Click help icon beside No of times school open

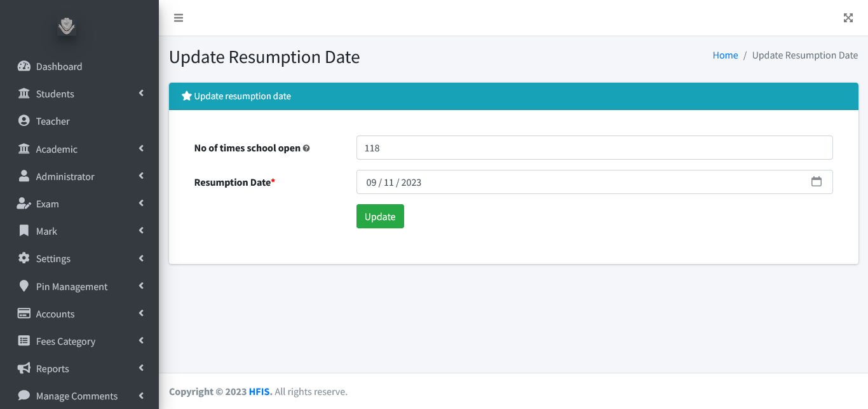pyautogui.click(x=306, y=148)
